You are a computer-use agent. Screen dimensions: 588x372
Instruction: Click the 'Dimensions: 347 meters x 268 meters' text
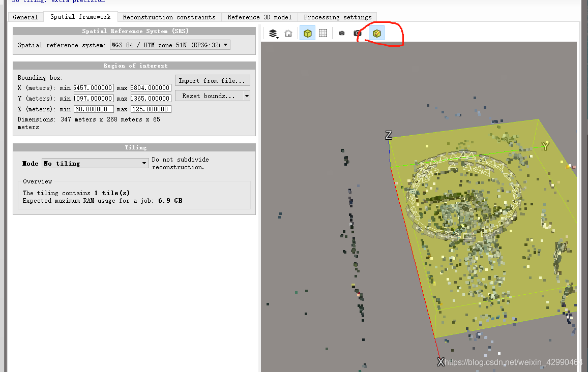(89, 123)
